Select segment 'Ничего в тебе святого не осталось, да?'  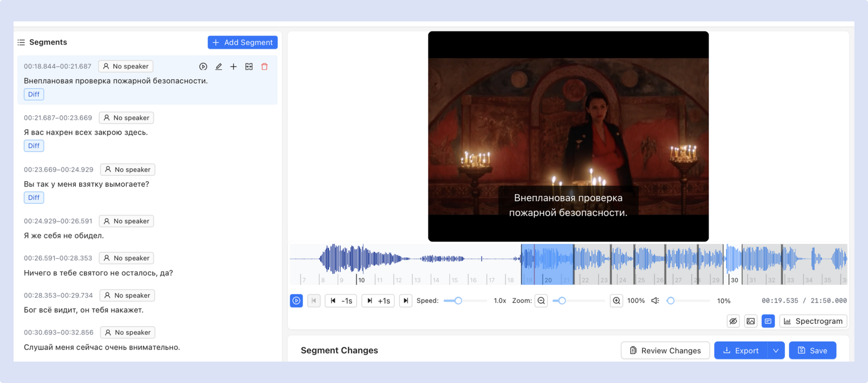[x=98, y=273]
